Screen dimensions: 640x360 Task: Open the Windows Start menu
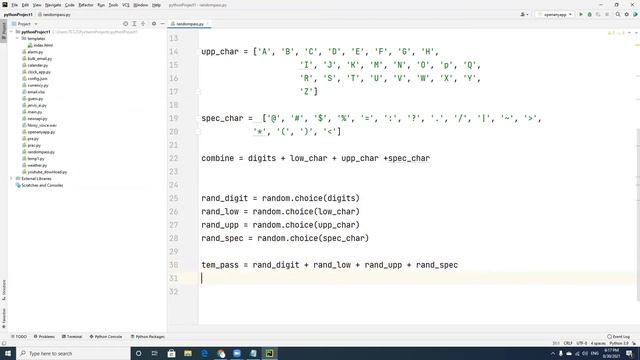pos(8,353)
